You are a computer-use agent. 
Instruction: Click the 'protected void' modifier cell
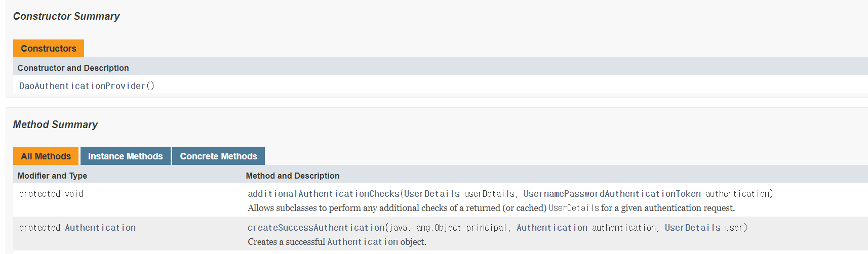pyautogui.click(x=51, y=194)
